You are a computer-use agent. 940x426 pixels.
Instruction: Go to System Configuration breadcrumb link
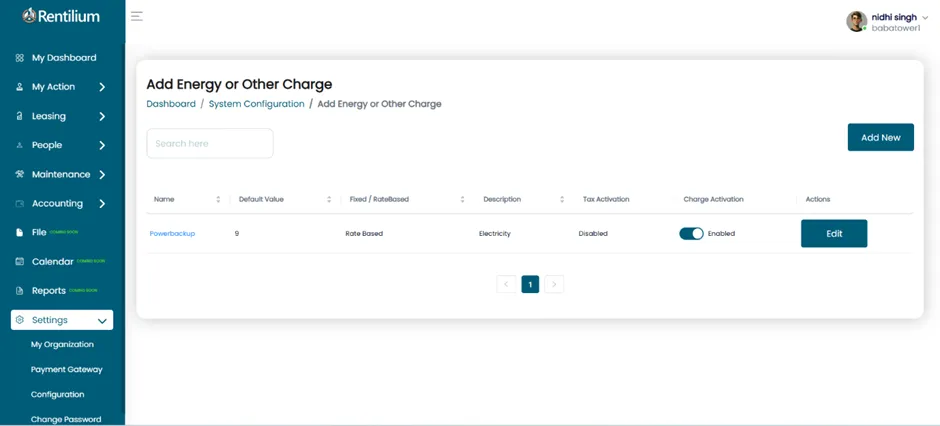point(257,104)
